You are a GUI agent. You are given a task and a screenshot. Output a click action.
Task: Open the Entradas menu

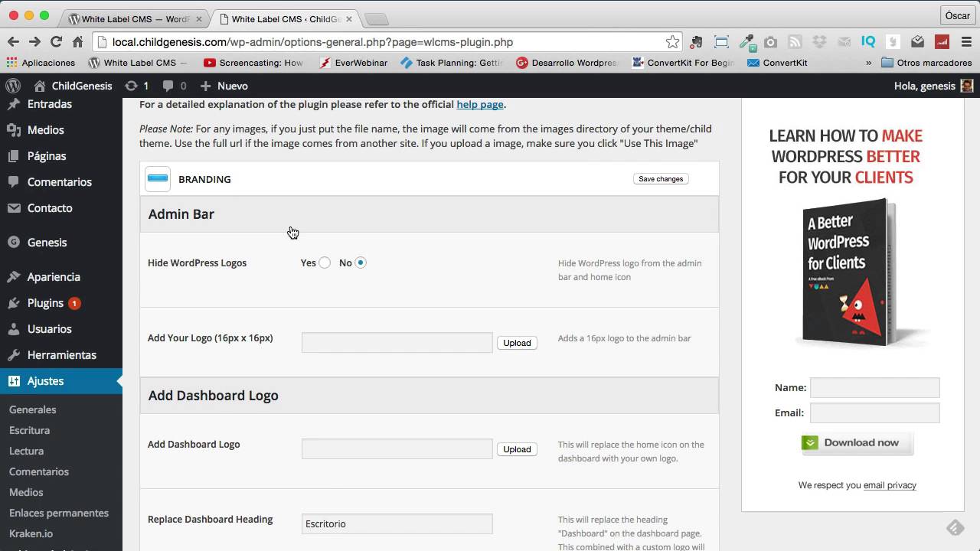point(61,104)
